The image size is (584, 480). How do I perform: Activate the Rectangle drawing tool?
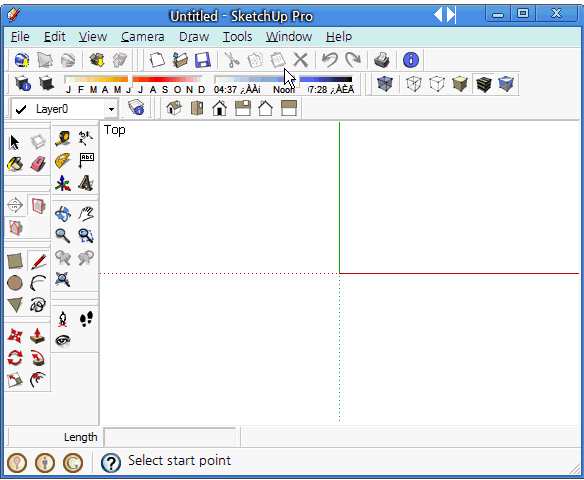tap(15, 261)
